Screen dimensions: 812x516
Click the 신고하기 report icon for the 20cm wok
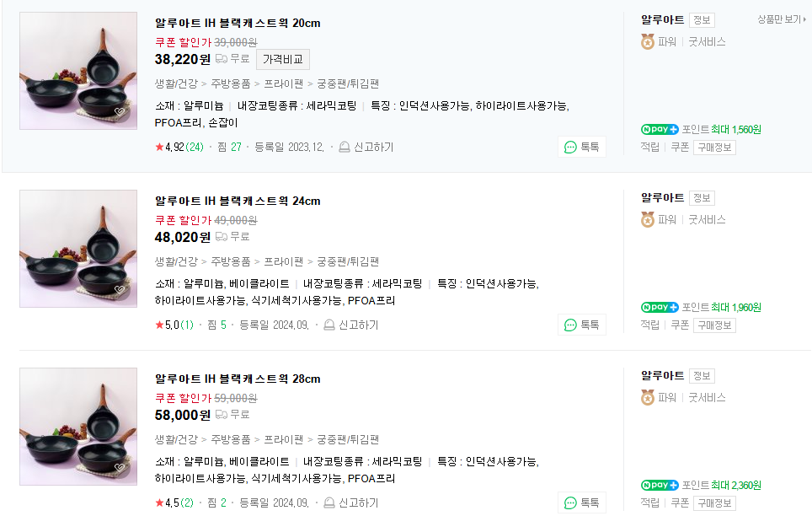344,148
